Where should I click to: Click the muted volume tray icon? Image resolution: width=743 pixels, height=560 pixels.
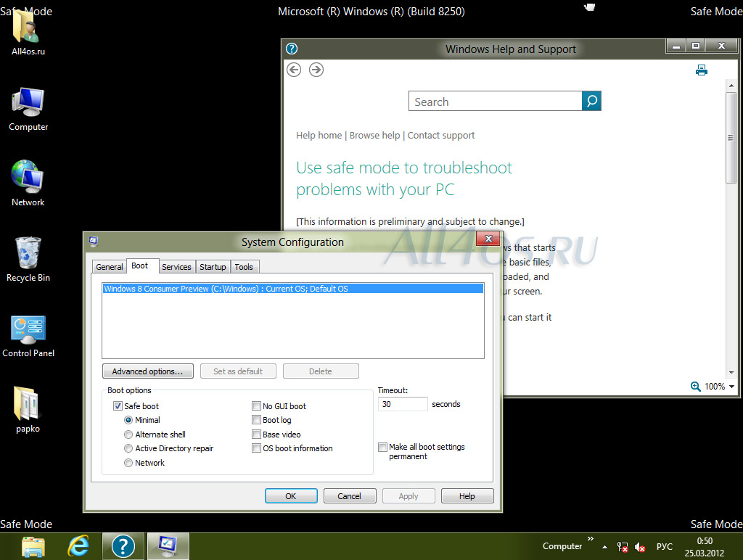640,547
